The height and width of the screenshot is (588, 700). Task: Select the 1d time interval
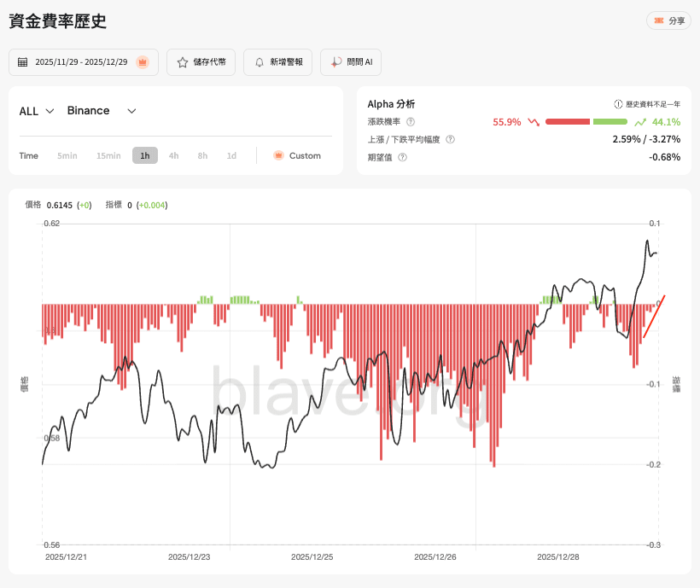click(231, 155)
